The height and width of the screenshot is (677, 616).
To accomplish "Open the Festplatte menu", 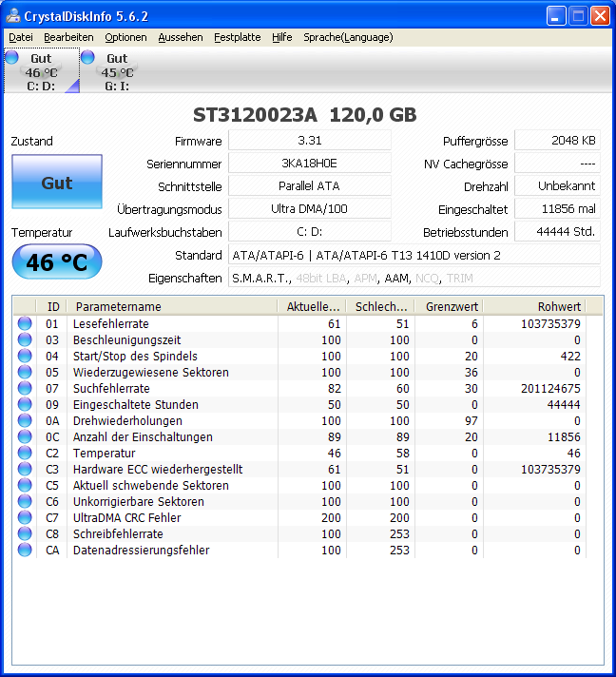I will pos(238,38).
